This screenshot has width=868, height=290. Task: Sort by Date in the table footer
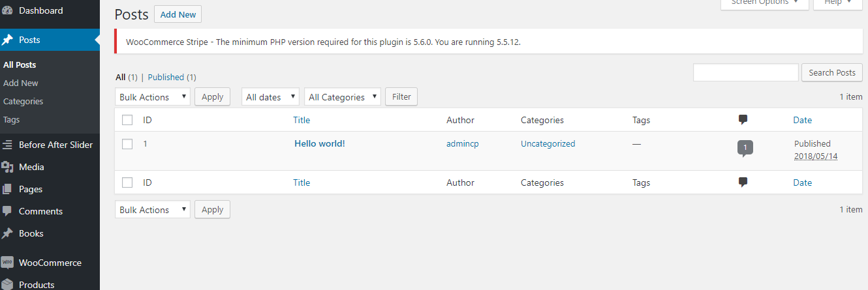tap(803, 182)
